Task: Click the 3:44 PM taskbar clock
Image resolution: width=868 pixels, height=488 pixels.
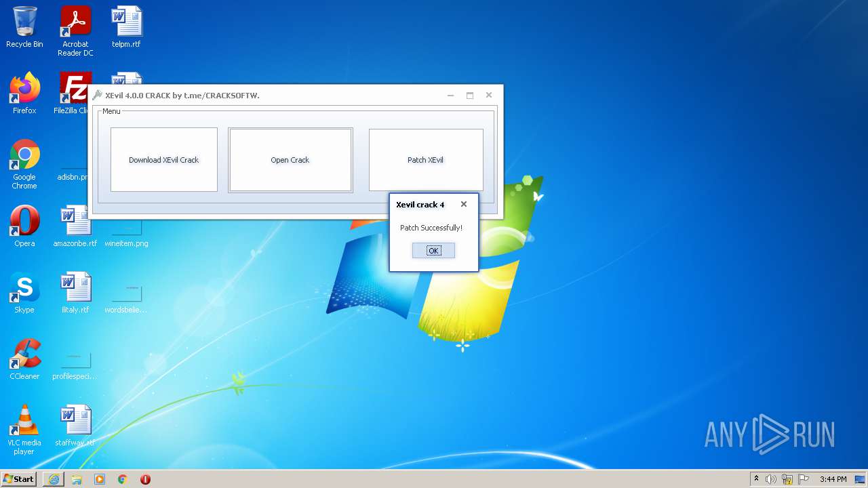Action: coord(833,479)
